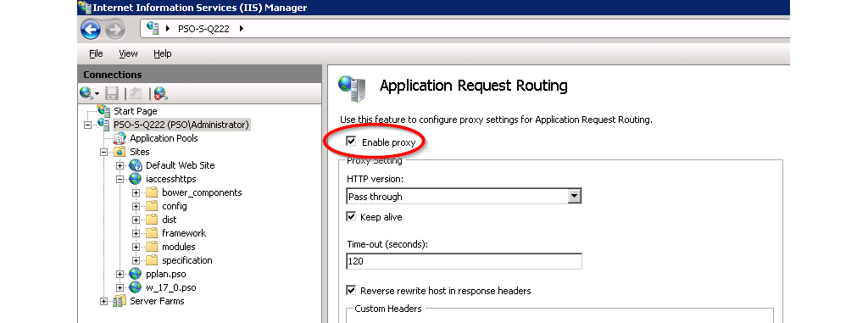Expand the config folder node
The image size is (868, 323).
tap(136, 206)
